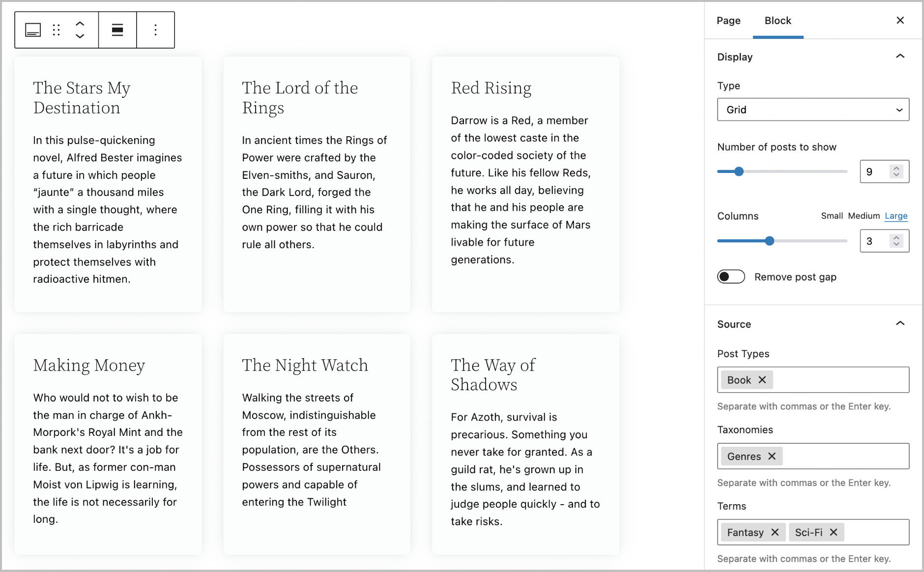Click the drag handle dots icon
The height and width of the screenshot is (572, 924).
point(57,30)
